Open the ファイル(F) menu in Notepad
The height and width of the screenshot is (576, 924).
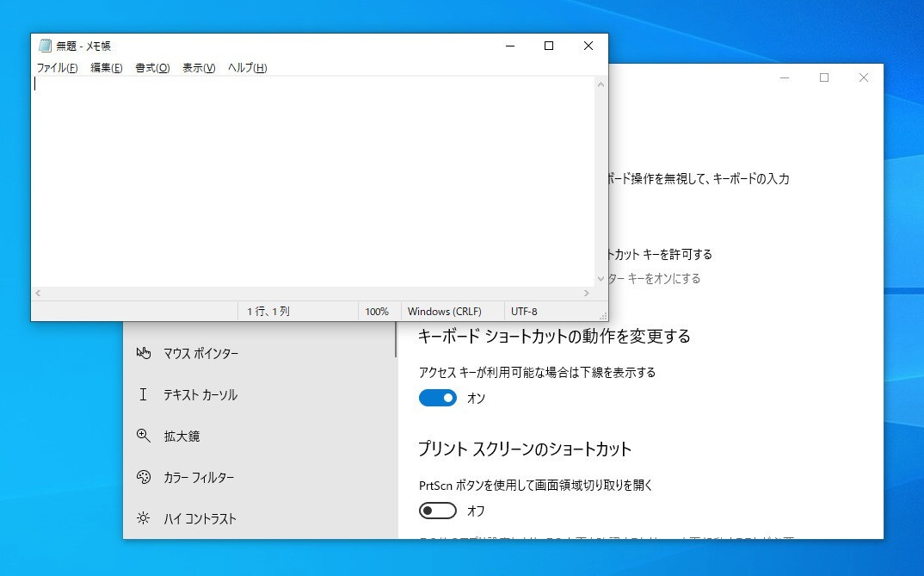coord(57,68)
